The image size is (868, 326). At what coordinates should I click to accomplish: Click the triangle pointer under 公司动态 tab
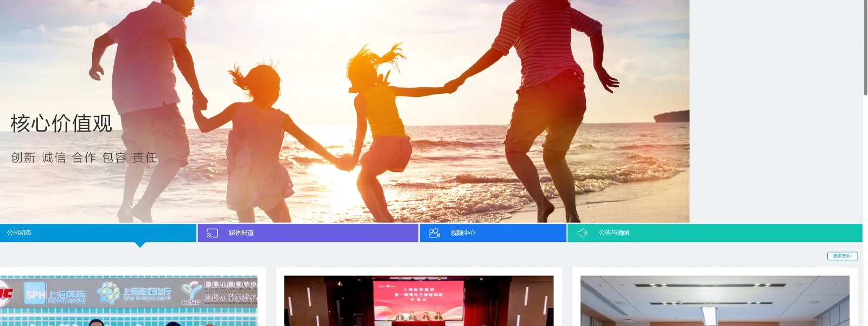[140, 245]
